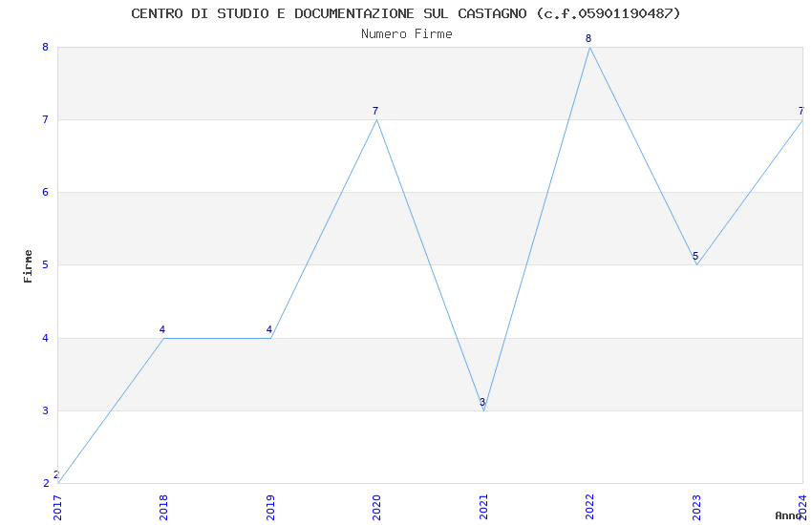This screenshot has height=525, width=812.
Task: Click the y-axis tick label 3
Action: [46, 410]
